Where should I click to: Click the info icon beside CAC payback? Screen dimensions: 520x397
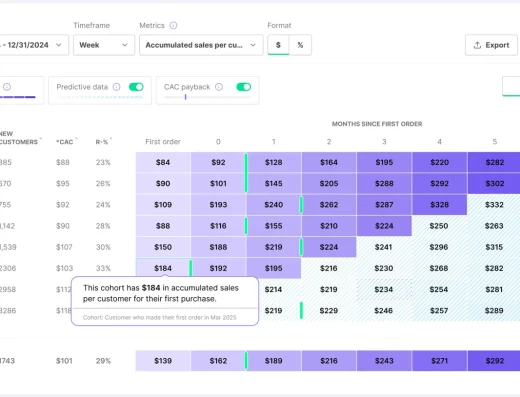tap(219, 87)
